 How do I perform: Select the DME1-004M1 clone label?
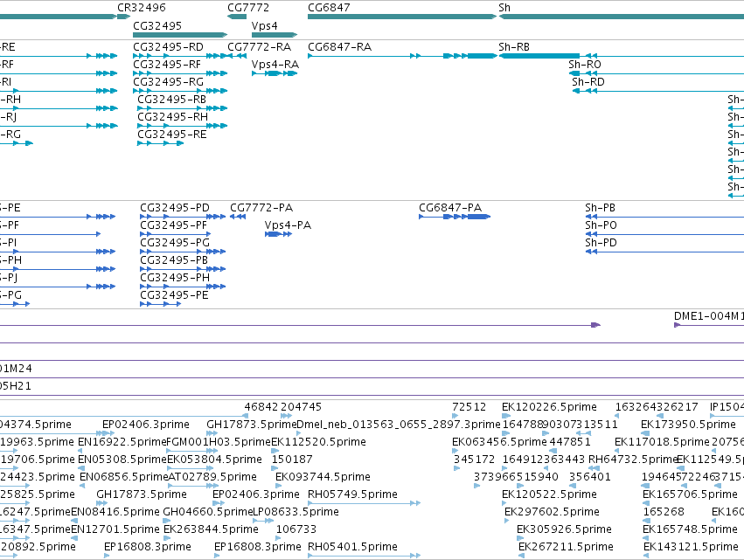(708, 316)
